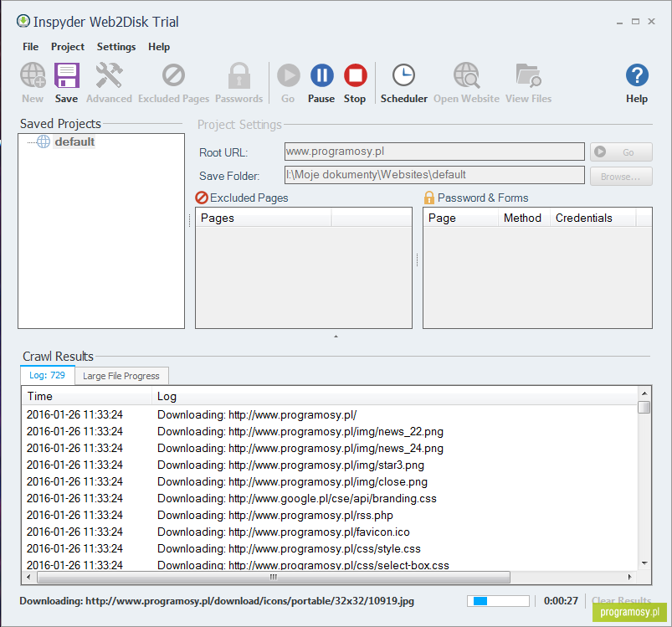This screenshot has height=627, width=672.
Task: Click the Browse... button
Action: 621,176
